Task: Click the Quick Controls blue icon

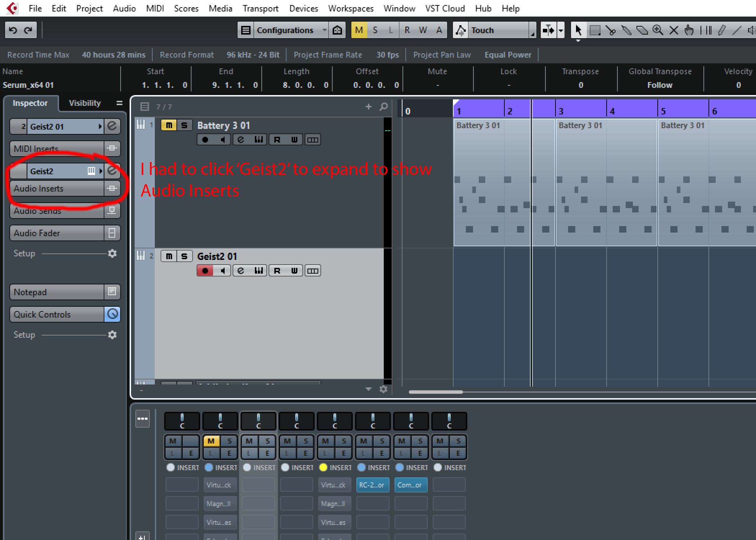Action: [x=112, y=314]
